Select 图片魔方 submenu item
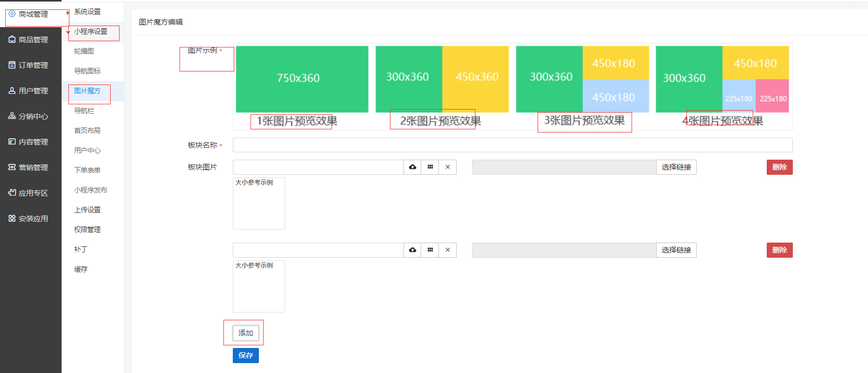868x373 pixels. tap(87, 91)
